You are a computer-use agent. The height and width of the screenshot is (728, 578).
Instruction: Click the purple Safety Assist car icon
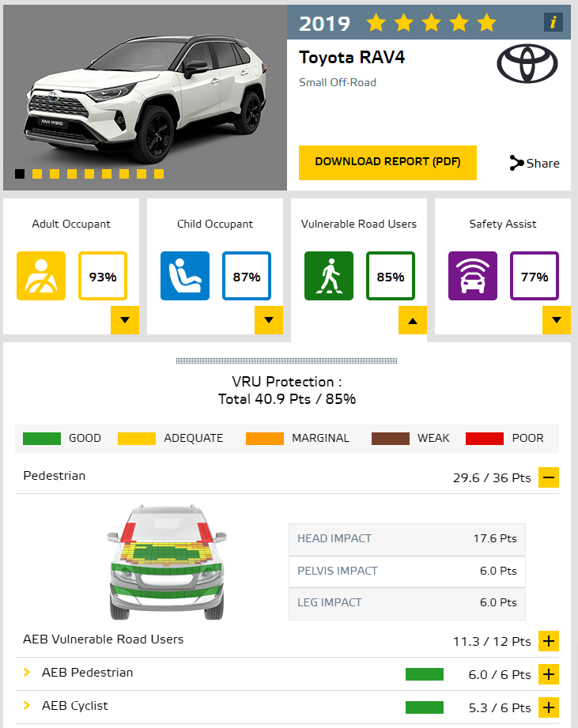tap(473, 276)
